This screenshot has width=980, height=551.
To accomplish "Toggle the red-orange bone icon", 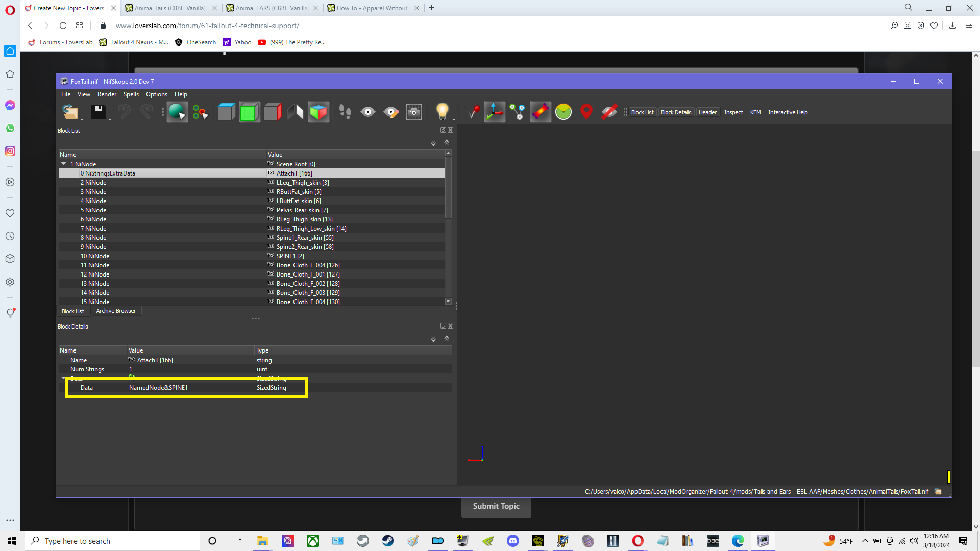I will 540,112.
